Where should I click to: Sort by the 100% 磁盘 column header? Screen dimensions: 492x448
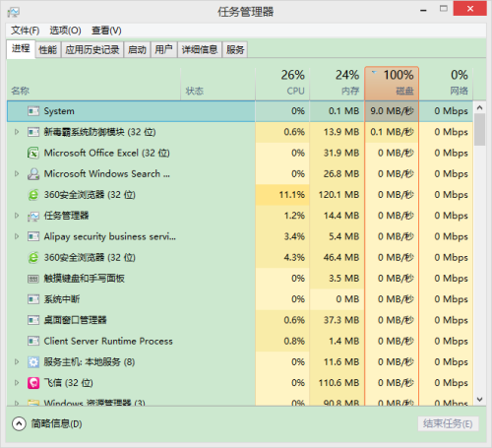[x=392, y=84]
